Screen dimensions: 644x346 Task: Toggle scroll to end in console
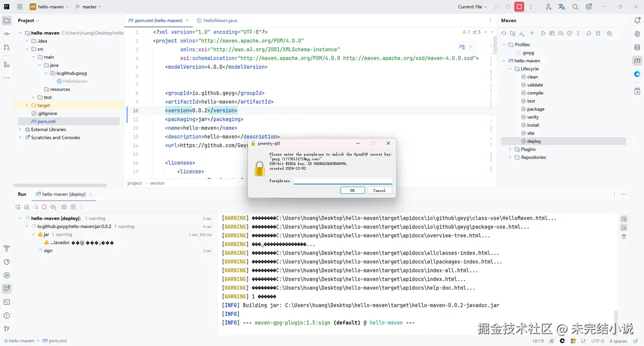[x=624, y=227]
